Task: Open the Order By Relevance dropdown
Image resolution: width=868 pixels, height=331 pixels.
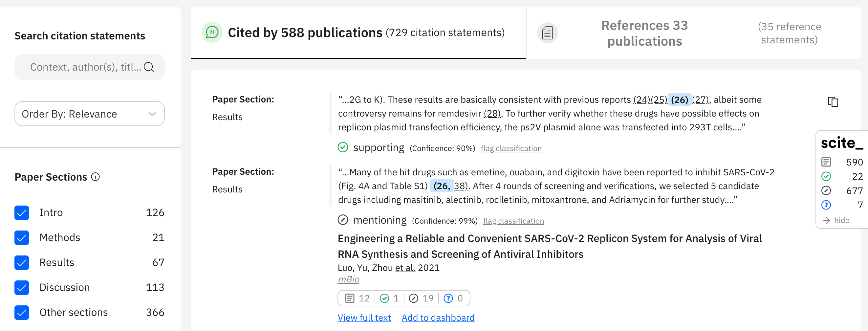Action: (89, 114)
